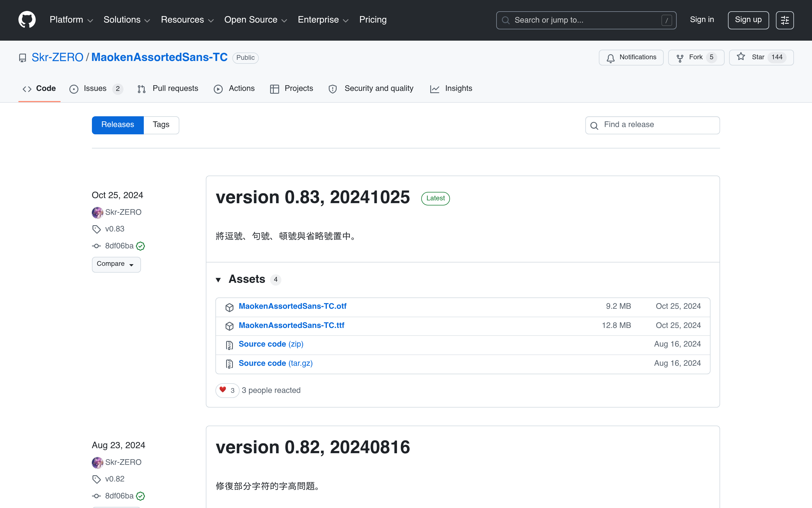Focus the Find a release field
Screen dimensions: 812x508
click(x=652, y=125)
